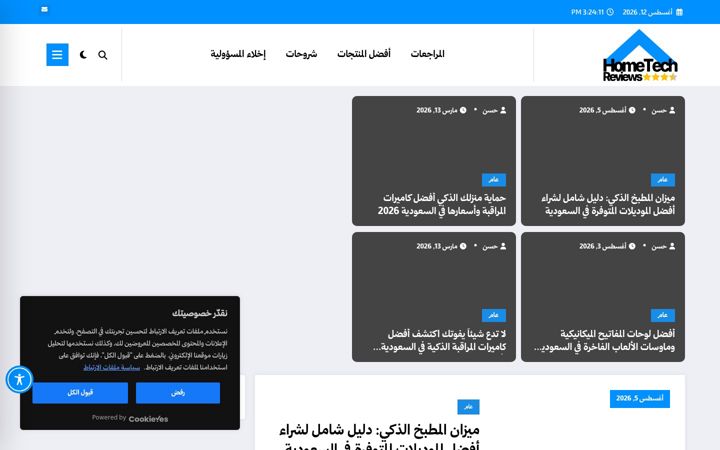Viewport: 720px width, 450px height.
Task: Click the CookieYes powered-by logo
Action: click(148, 419)
